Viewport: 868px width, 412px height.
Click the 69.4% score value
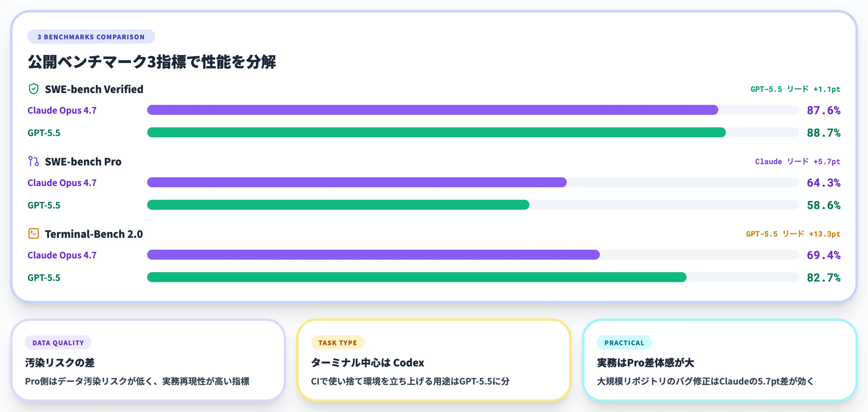tap(823, 255)
